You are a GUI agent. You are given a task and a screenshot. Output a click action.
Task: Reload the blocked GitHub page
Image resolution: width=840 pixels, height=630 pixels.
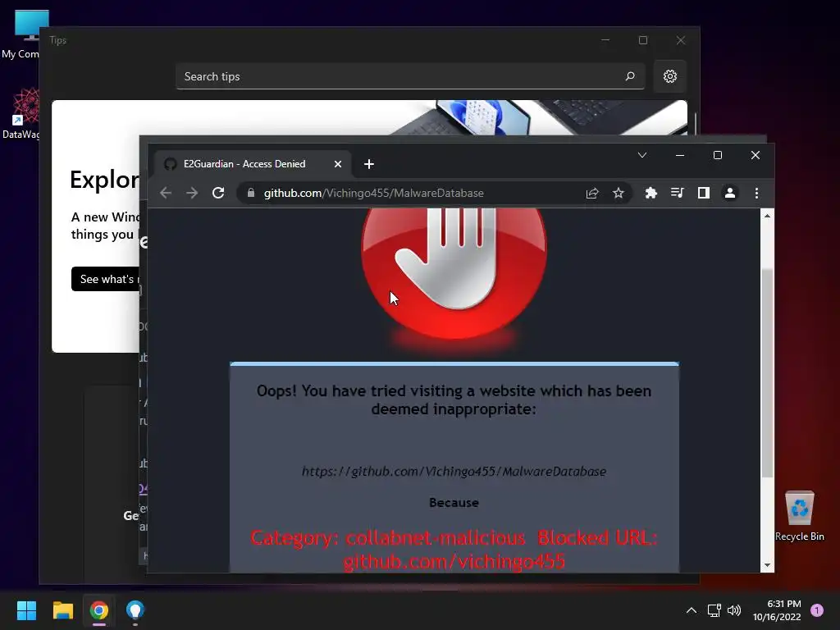coord(218,193)
